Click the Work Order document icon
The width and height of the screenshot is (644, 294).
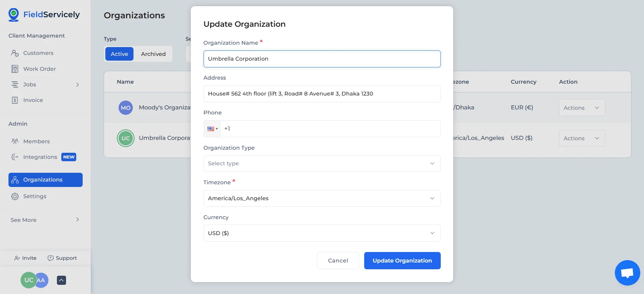click(15, 69)
